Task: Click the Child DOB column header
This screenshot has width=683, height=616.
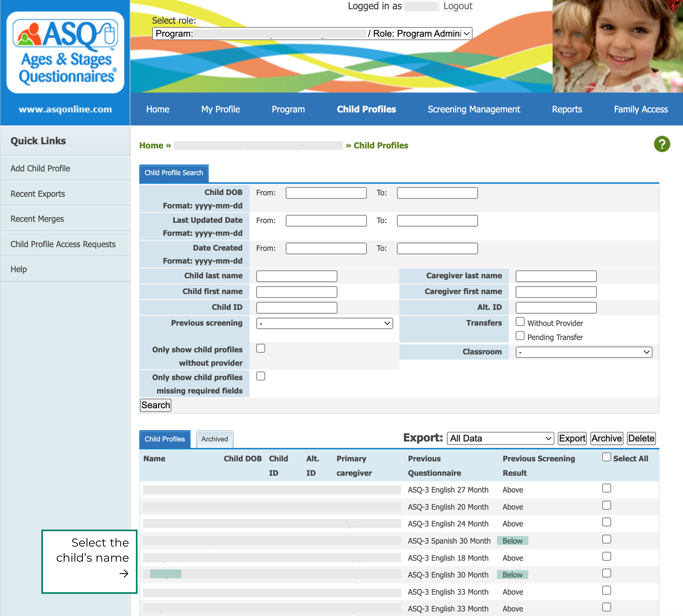Action: click(x=243, y=459)
